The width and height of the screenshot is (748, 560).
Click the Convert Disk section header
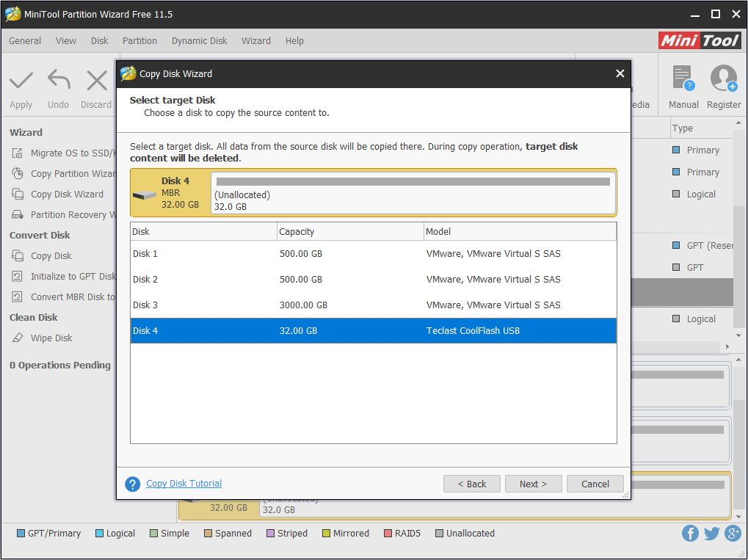40,235
